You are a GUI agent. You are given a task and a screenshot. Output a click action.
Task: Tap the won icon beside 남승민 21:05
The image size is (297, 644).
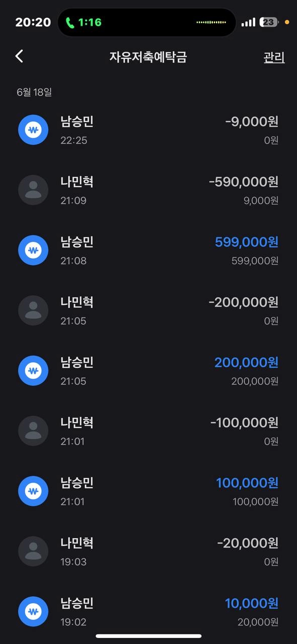pos(33,371)
